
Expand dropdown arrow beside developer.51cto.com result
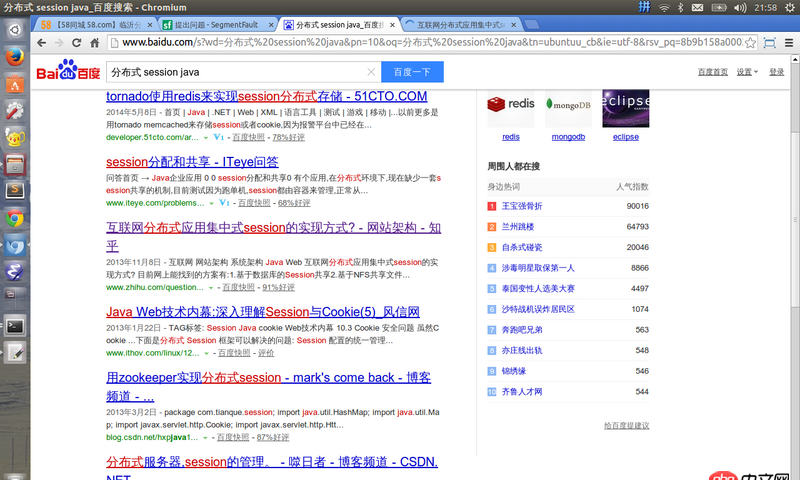206,138
